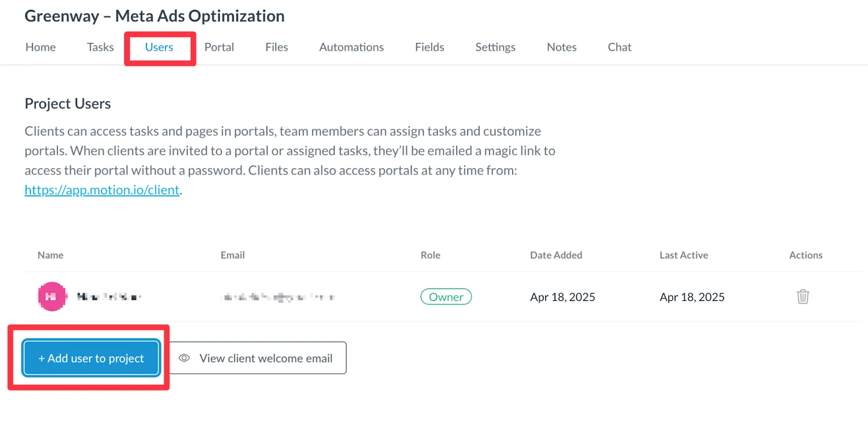The height and width of the screenshot is (441, 868).
Task: Open the Home tab
Action: coord(41,47)
